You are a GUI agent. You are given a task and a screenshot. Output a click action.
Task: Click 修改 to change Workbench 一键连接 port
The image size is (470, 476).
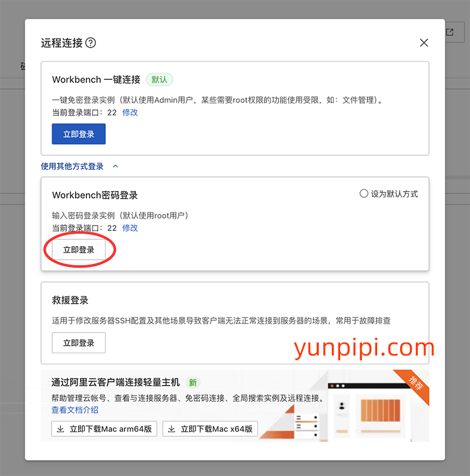tap(129, 112)
